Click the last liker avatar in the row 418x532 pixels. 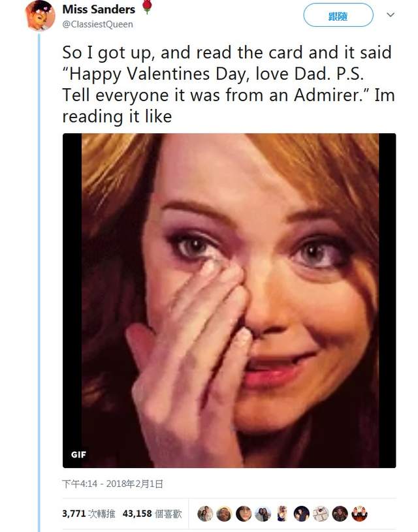[x=359, y=513]
